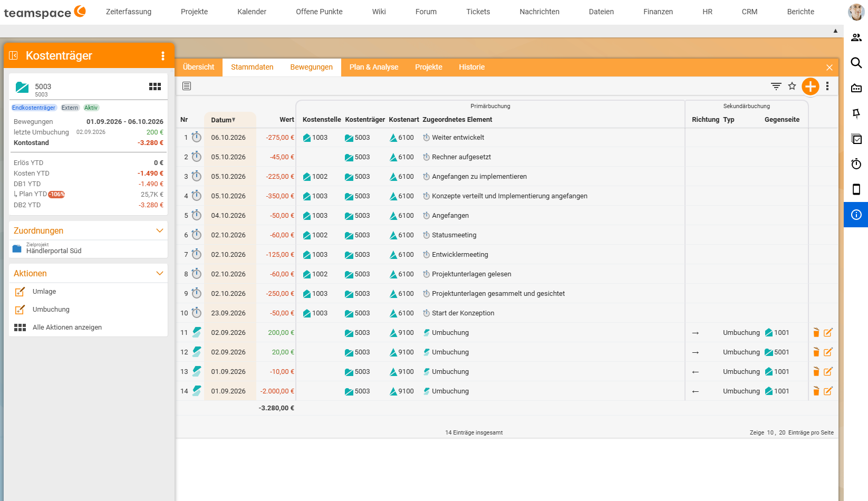The width and height of the screenshot is (868, 501).
Task: Open the filter icon in table toolbar
Action: point(776,86)
